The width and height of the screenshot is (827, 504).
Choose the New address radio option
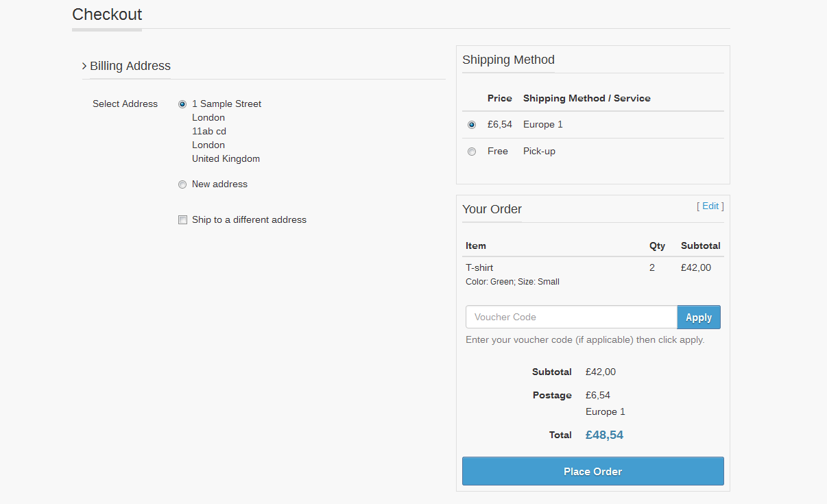[x=182, y=184]
